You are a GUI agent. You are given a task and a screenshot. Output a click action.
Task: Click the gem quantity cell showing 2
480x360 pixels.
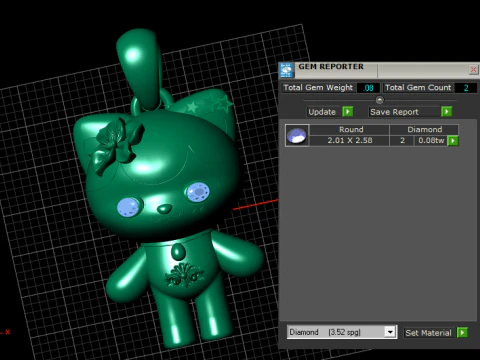point(402,140)
